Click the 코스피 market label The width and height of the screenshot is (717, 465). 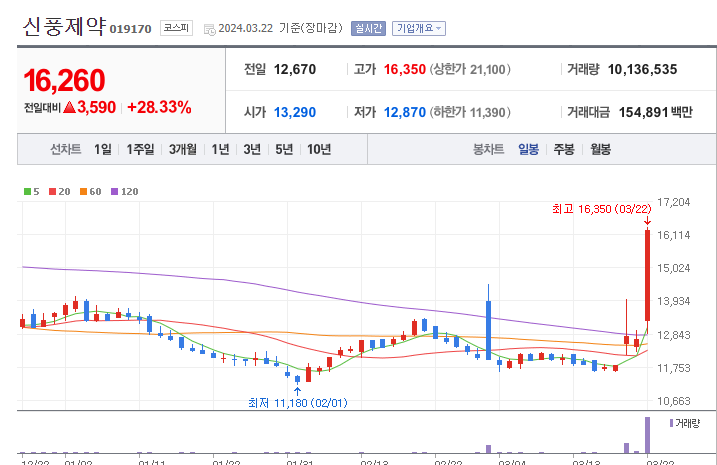pos(176,28)
